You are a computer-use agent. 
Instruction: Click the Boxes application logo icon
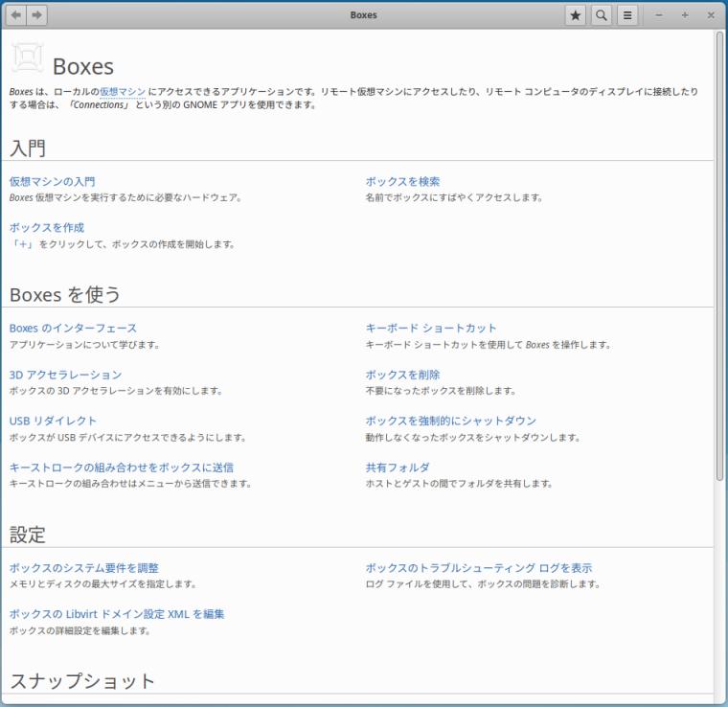[28, 57]
